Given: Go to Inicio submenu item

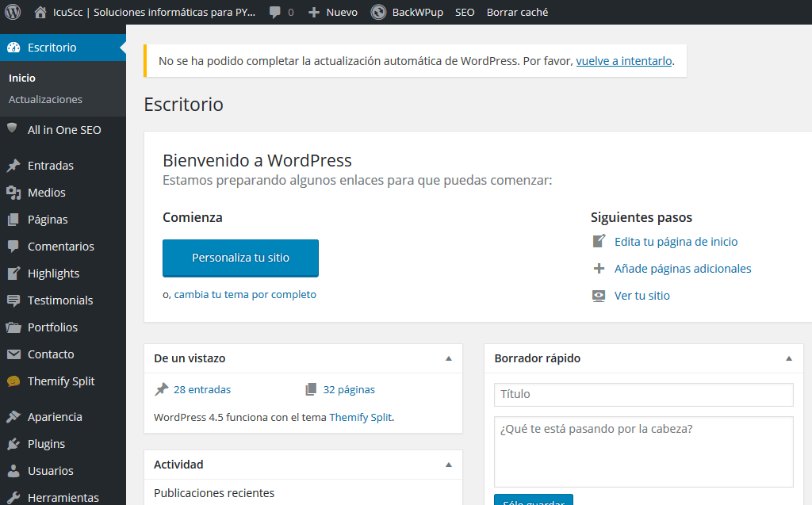Looking at the screenshot, I should pos(22,78).
